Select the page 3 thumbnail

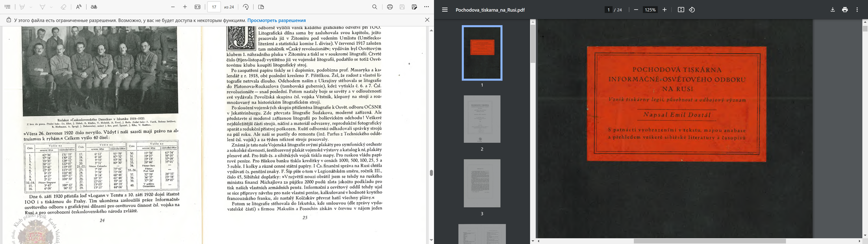pos(482,183)
